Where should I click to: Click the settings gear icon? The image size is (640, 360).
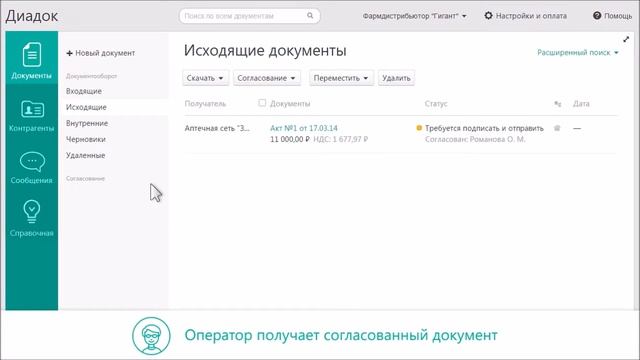point(488,16)
